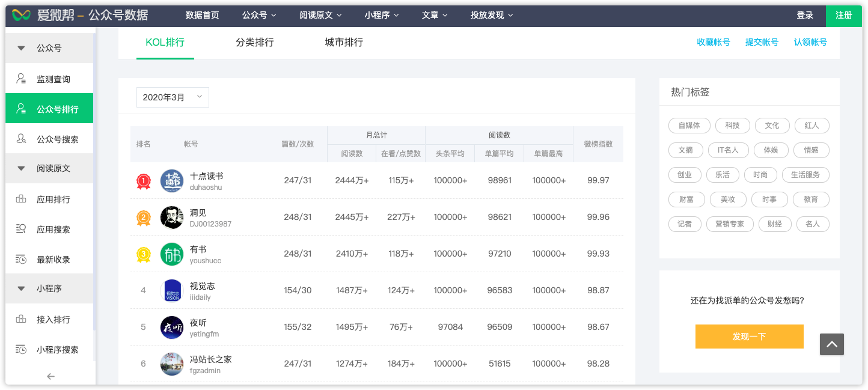The height and width of the screenshot is (390, 868).
Task: Click the 公众号排行 sidebar icon
Action: point(21,109)
